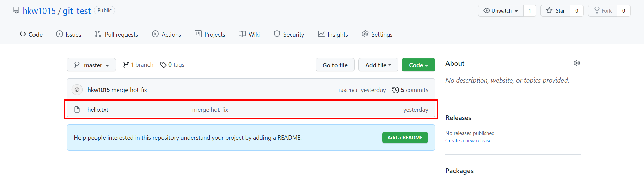The image size is (644, 178).
Task: Expand the green Code dropdown
Action: point(418,65)
